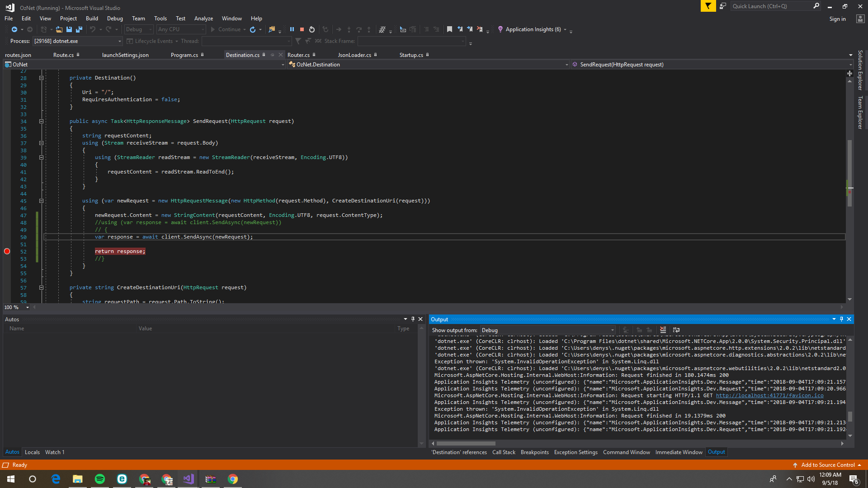
Task: Collapse the SendRequest method on line 34
Action: point(41,121)
